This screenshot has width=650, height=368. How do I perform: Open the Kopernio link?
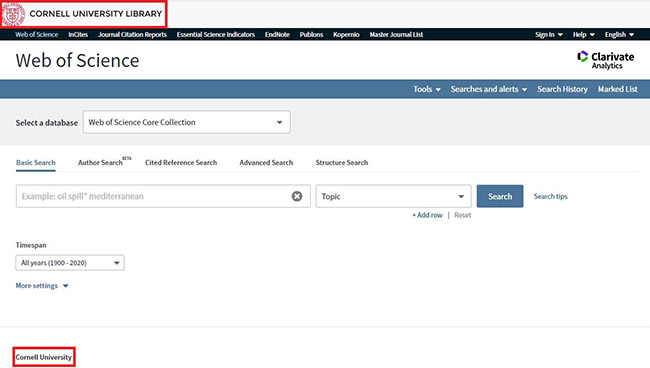click(346, 34)
